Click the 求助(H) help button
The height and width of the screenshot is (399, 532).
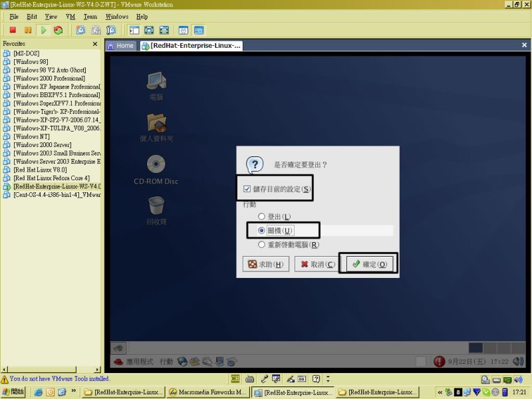coord(266,264)
